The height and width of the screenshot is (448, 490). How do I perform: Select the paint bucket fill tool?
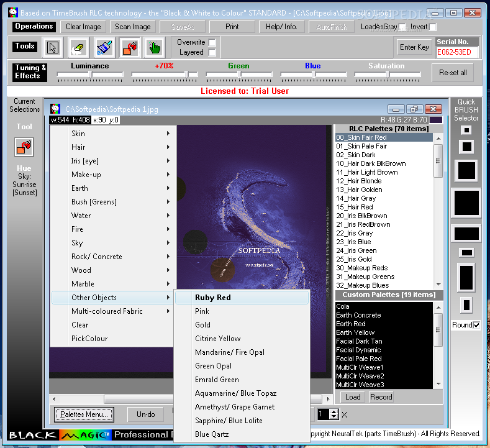click(130, 47)
